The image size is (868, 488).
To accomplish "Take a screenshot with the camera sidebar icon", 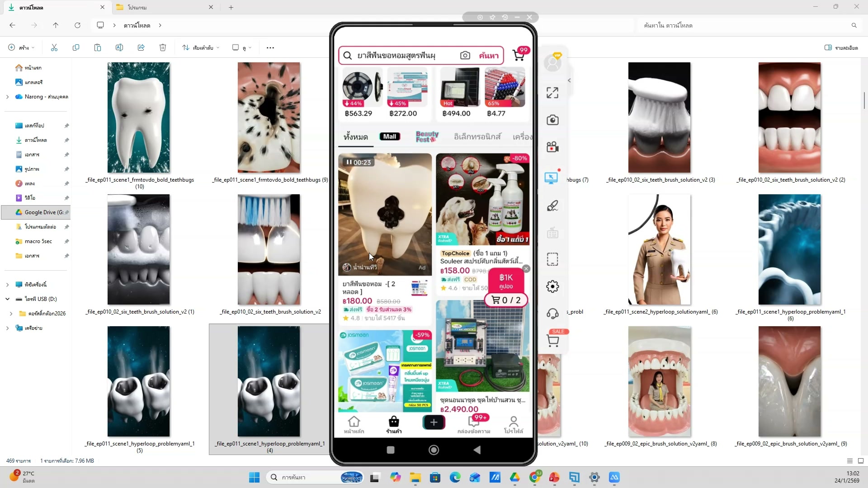I will [552, 120].
